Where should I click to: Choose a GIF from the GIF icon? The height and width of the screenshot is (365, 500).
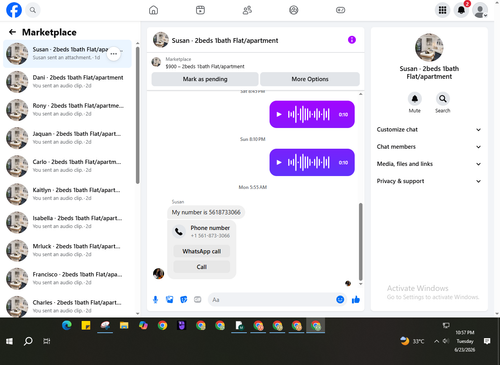pos(198,300)
